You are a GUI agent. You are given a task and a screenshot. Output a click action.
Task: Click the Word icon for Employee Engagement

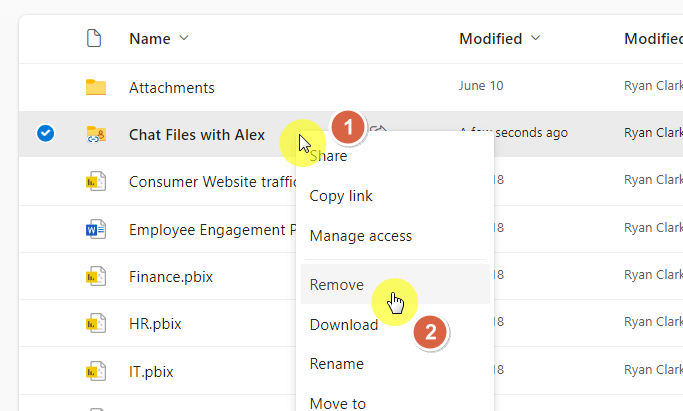click(96, 229)
